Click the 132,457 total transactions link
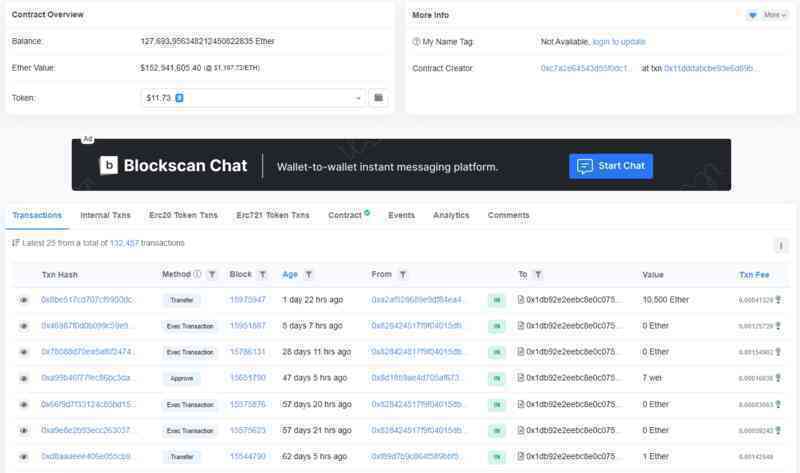Viewport: 800px width, 473px height. pos(124,243)
